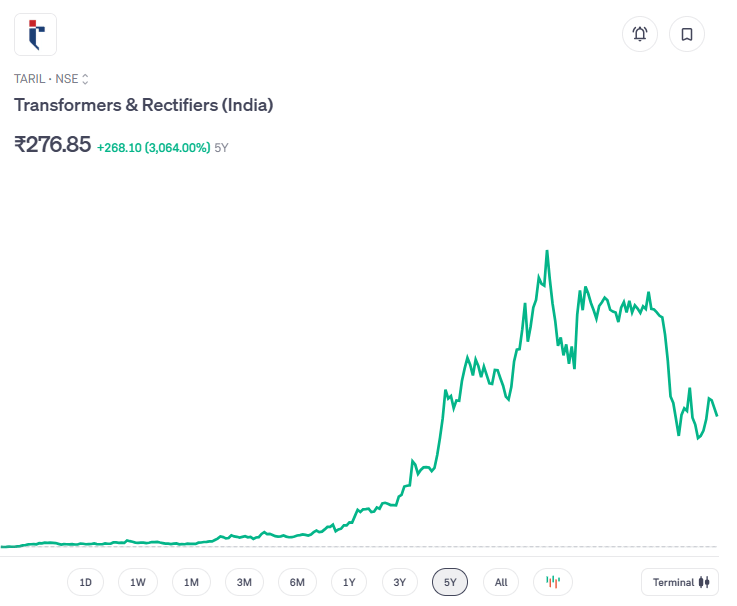Screen dimensions: 737x606
Task: Click the Transformers & Rectifiers company logo
Action: point(35,34)
